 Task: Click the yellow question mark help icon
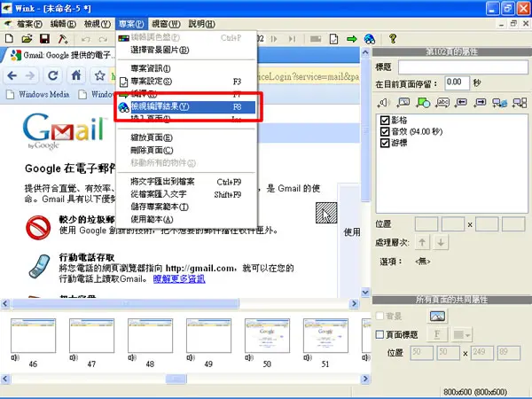coord(393,38)
